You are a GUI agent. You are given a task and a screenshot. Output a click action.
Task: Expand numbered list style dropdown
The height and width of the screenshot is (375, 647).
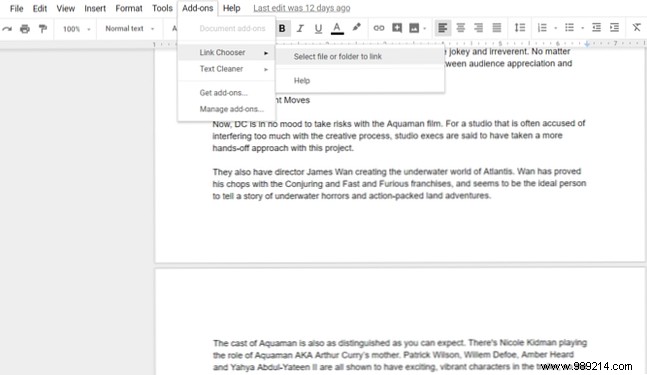(x=555, y=28)
